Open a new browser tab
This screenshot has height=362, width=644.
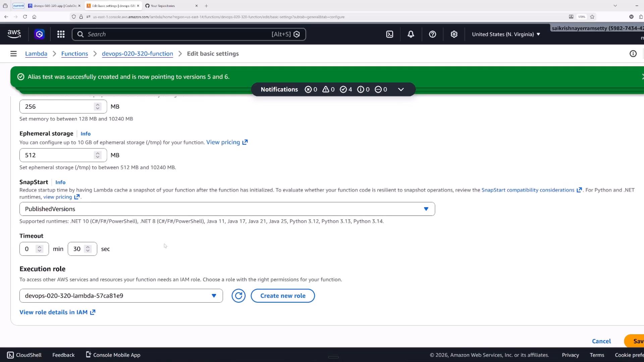(x=206, y=6)
